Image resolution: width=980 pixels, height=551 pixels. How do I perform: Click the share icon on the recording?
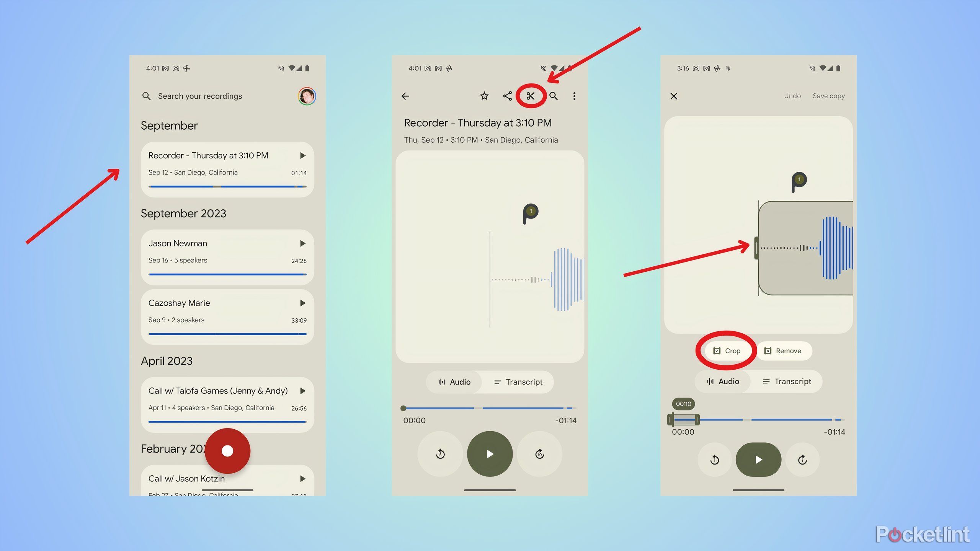[x=508, y=96]
